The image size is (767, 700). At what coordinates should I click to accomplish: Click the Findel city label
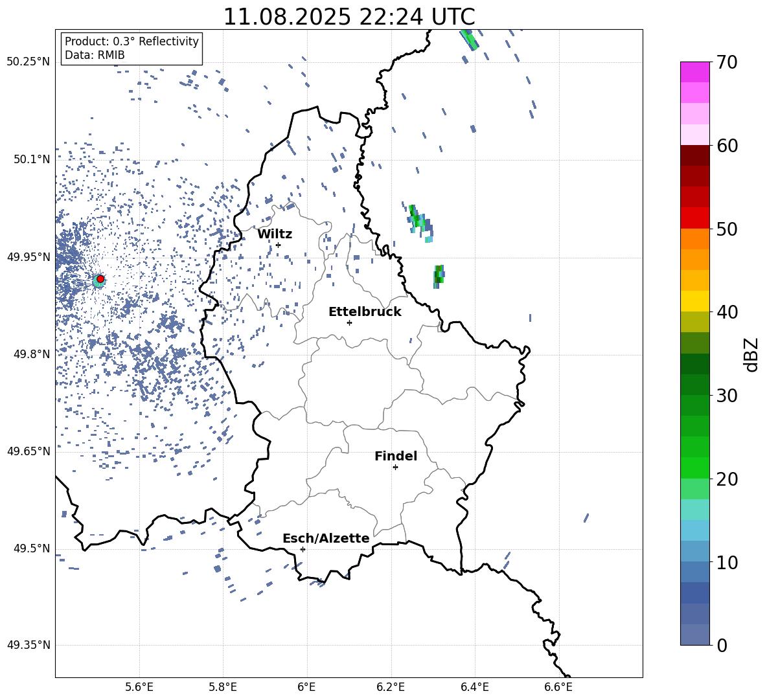coord(396,456)
